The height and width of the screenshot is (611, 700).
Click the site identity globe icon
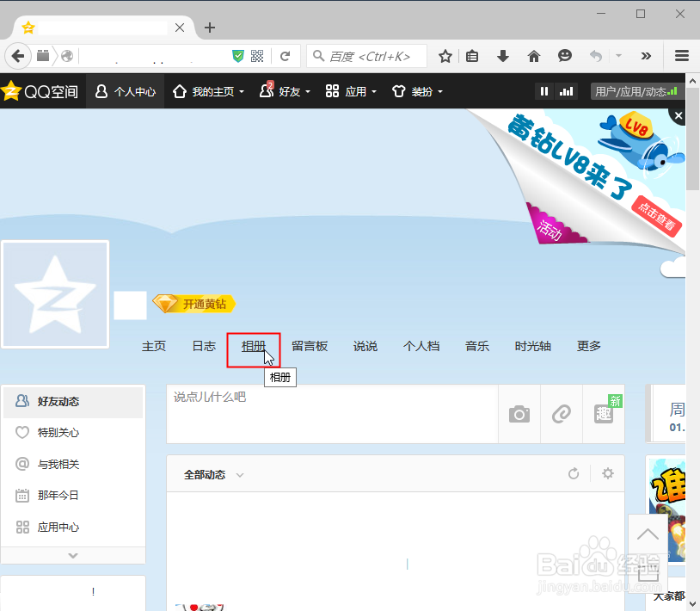pos(67,56)
